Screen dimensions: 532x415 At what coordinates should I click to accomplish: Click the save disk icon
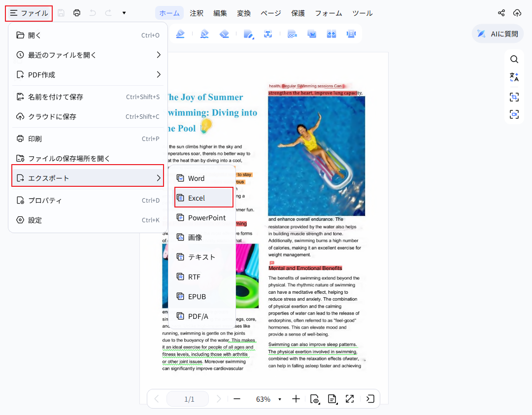(61, 13)
